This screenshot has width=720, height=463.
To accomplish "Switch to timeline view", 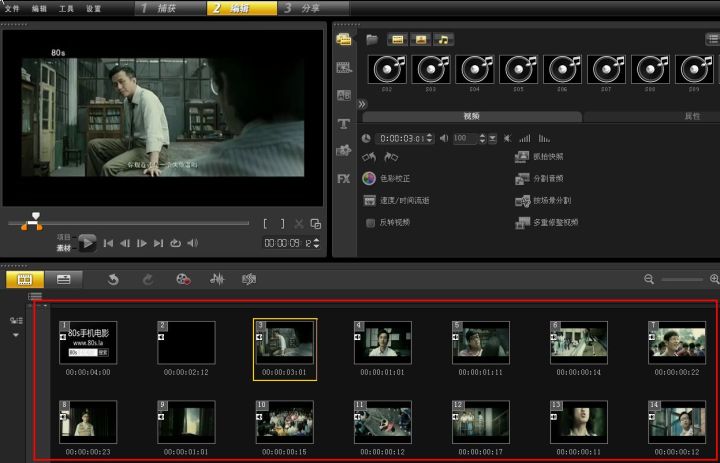I will (63, 279).
